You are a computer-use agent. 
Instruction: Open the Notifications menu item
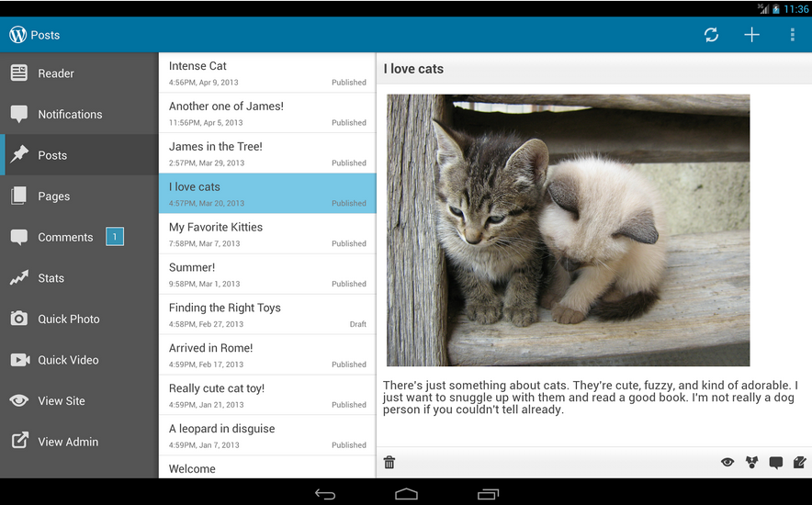pos(79,114)
